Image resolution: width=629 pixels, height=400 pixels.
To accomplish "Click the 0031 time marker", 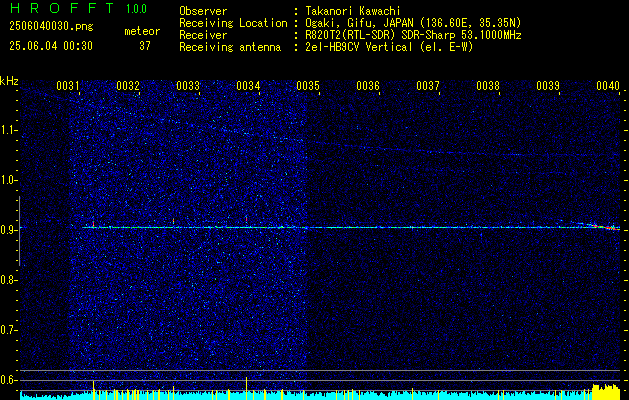I will (68, 86).
